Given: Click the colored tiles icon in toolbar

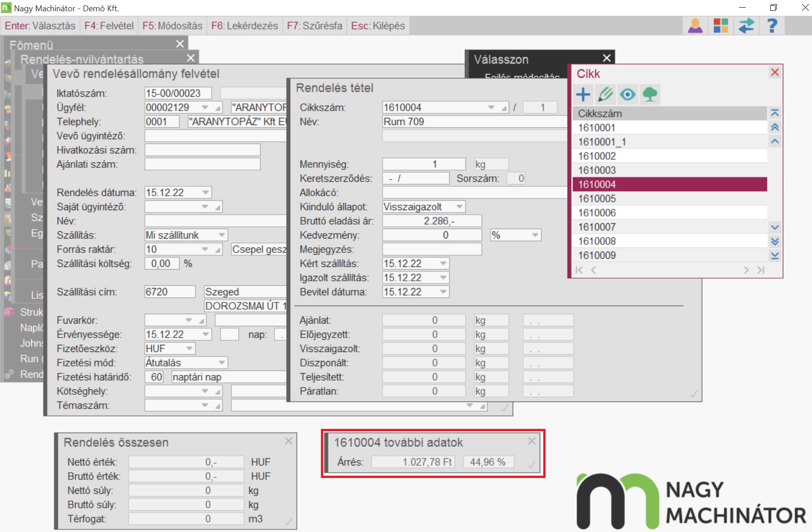Looking at the screenshot, I should [721, 26].
